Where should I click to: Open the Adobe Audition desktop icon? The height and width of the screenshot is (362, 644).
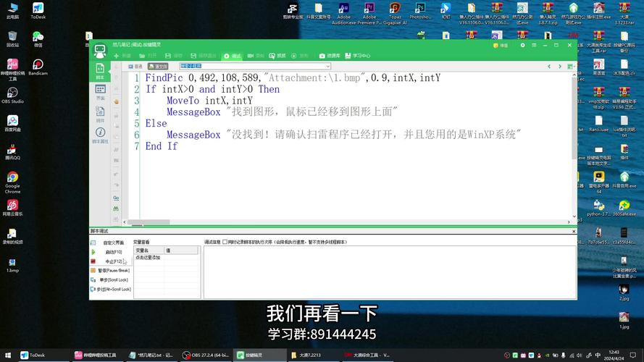344,14
